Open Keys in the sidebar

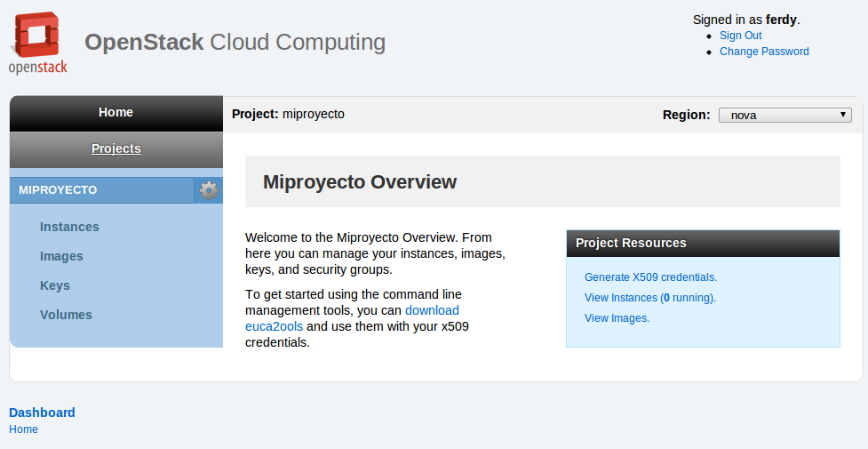point(55,285)
